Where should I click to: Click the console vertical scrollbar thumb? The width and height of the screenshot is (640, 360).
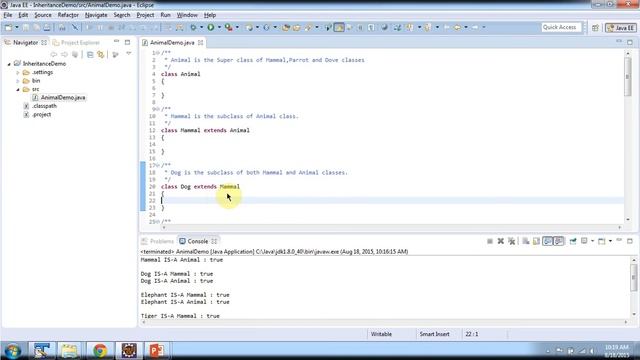click(x=633, y=278)
